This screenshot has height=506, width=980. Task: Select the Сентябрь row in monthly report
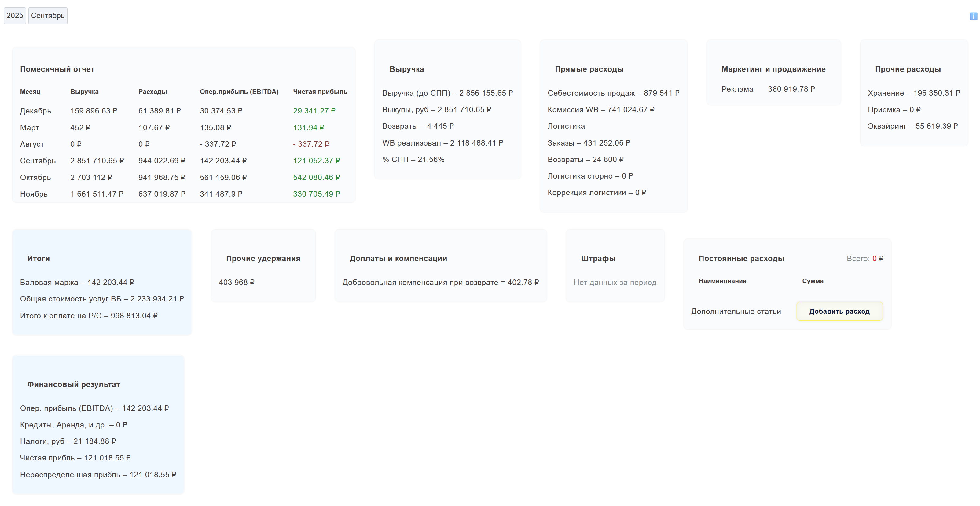pyautogui.click(x=38, y=161)
